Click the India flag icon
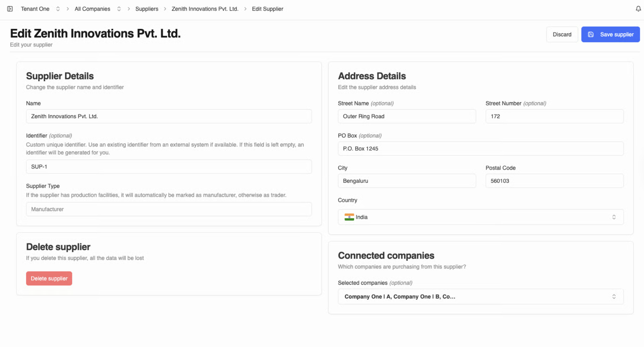644x347 pixels. [x=349, y=217]
